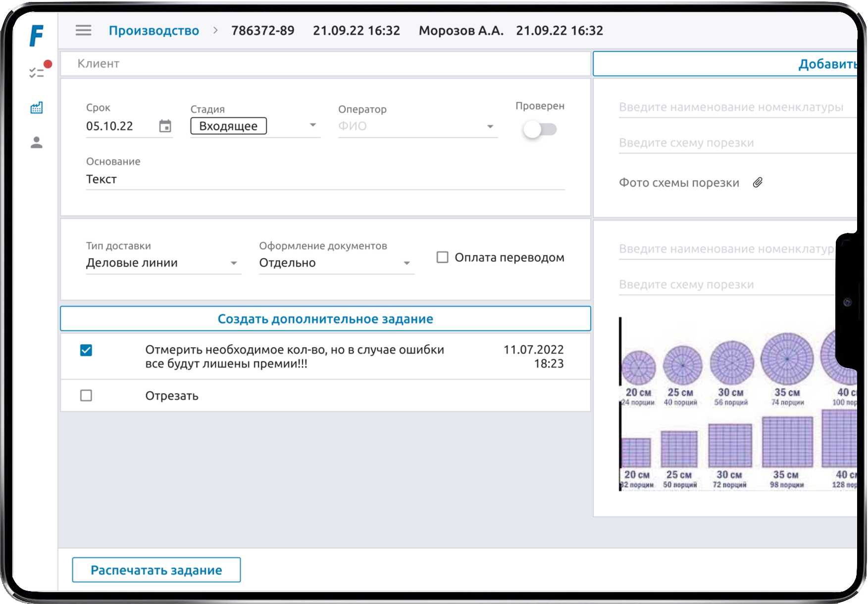Attach a cutting scheme photo via paperclip
This screenshot has width=868, height=604.
758,183
